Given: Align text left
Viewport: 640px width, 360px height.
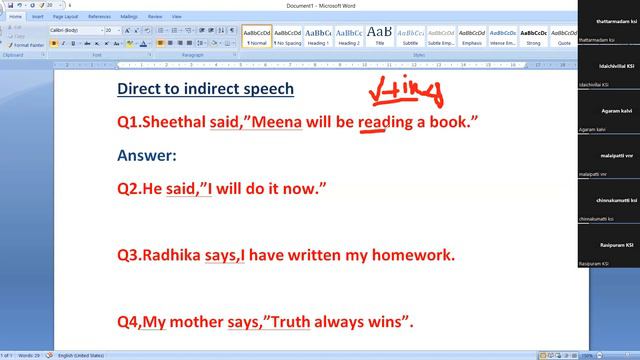Looking at the screenshot, I should (x=160, y=43).
